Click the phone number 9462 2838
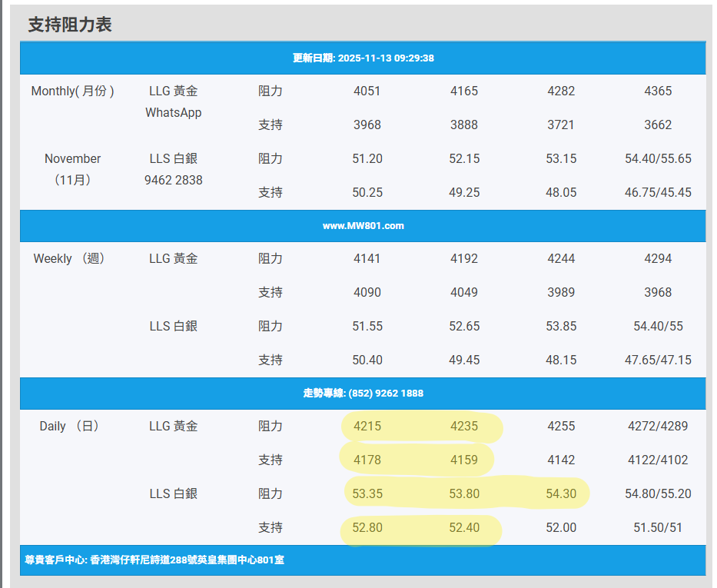717x588 pixels. coord(173,180)
